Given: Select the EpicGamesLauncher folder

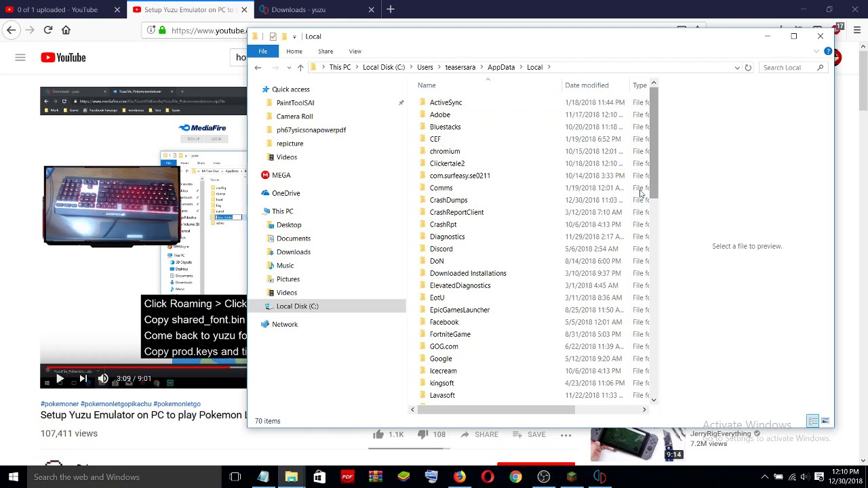Looking at the screenshot, I should point(459,310).
